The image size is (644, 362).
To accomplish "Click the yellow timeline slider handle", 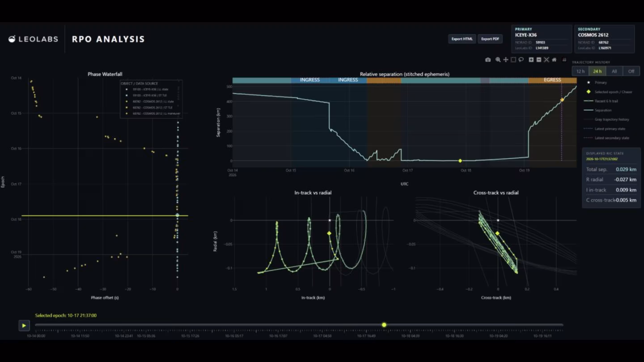I will [x=384, y=325].
